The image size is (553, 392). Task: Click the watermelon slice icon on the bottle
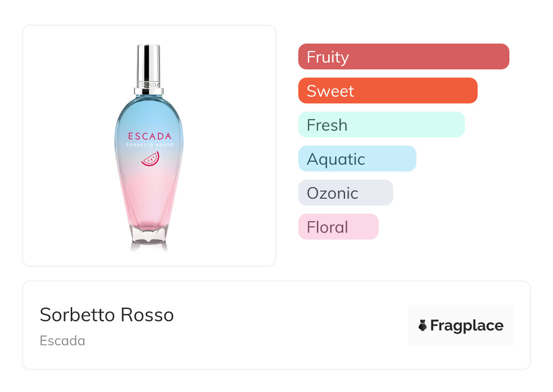(x=150, y=159)
